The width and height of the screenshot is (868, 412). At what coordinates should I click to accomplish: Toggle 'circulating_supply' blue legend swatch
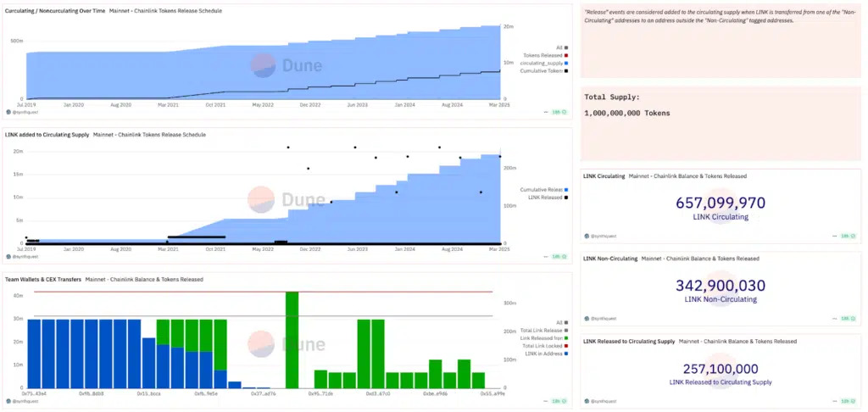[565, 63]
